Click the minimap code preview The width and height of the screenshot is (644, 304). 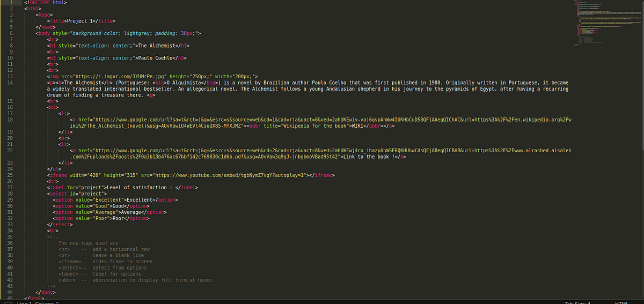coord(606,24)
